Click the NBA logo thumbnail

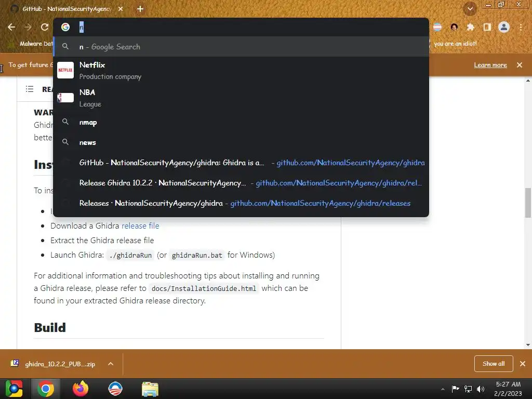(x=65, y=98)
